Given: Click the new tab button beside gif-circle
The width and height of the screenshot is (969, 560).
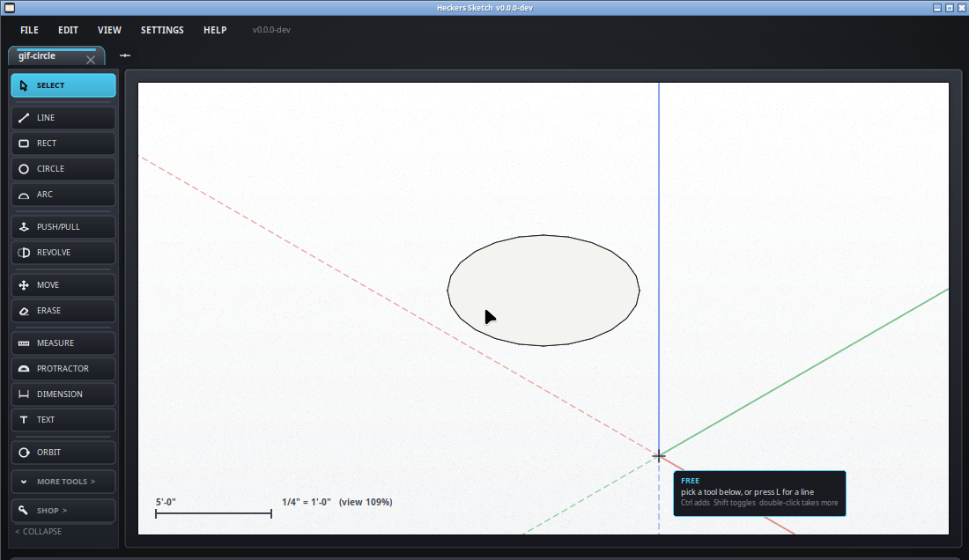Looking at the screenshot, I should click(125, 55).
